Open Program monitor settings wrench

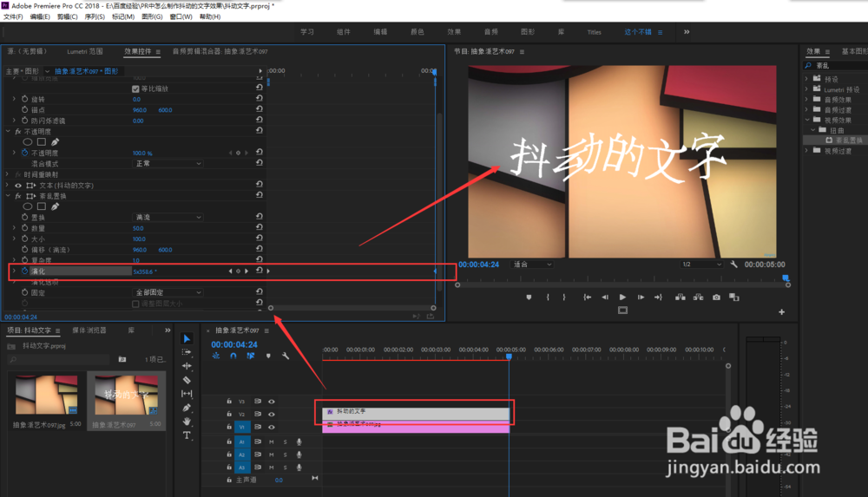click(x=734, y=265)
